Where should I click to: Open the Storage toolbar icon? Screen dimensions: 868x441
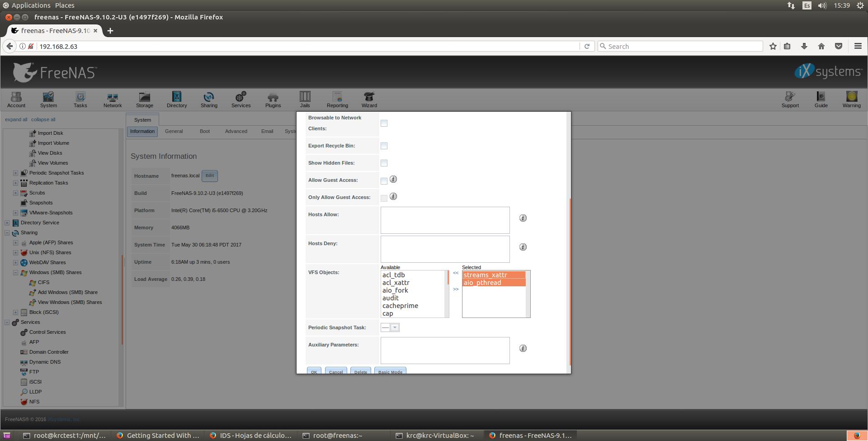pos(145,100)
